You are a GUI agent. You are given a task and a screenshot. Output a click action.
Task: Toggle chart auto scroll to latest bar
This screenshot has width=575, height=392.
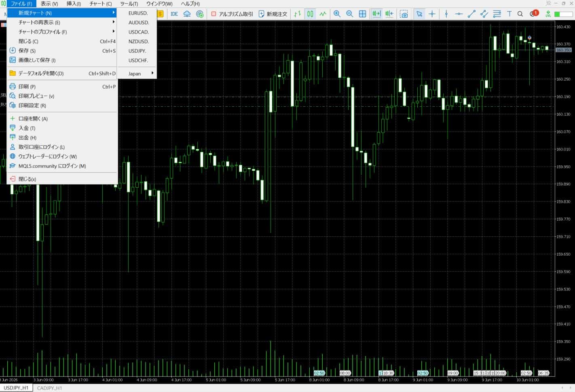[x=376, y=14]
